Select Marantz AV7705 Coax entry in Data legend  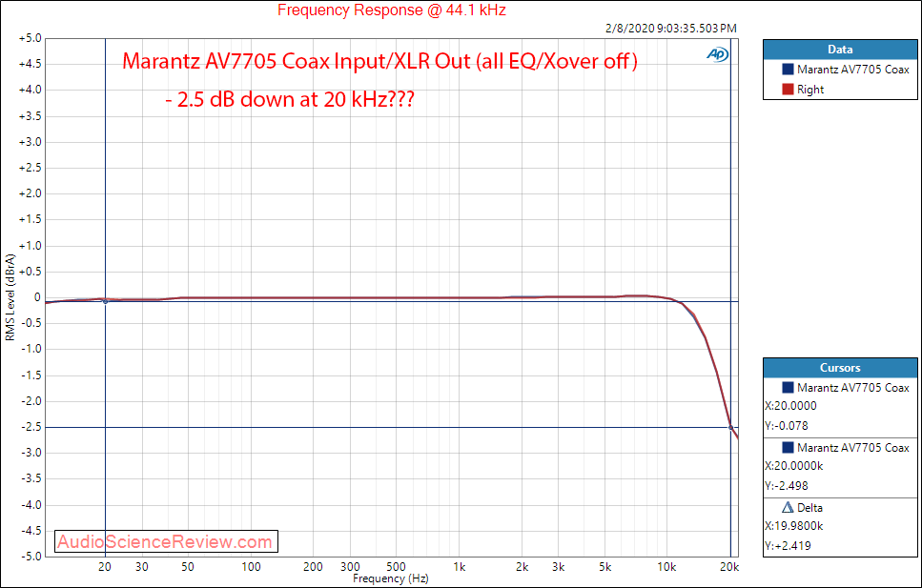click(853, 70)
